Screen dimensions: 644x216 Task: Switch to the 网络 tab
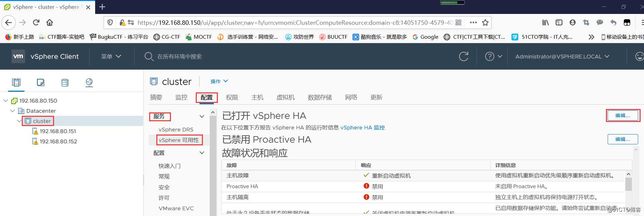(351, 97)
